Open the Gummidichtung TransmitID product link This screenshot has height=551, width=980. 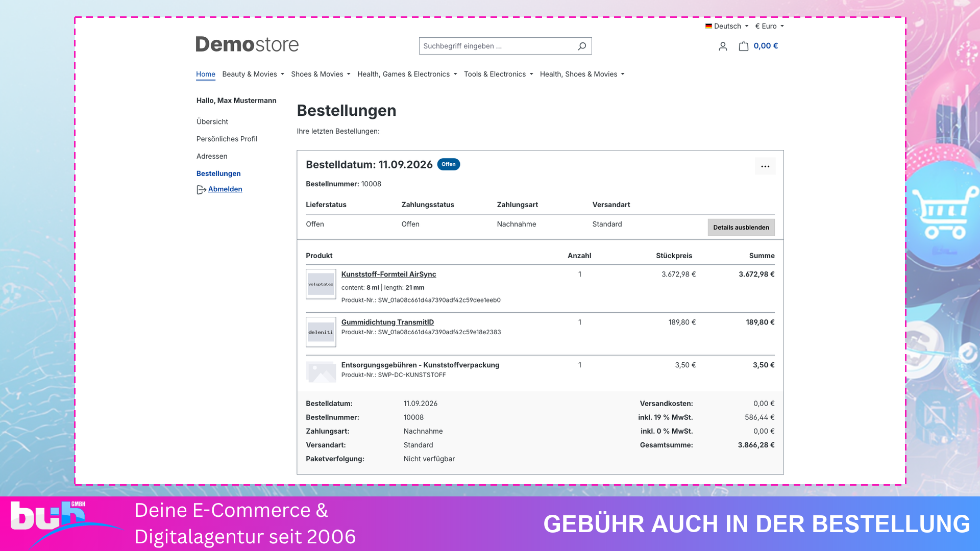click(x=387, y=322)
